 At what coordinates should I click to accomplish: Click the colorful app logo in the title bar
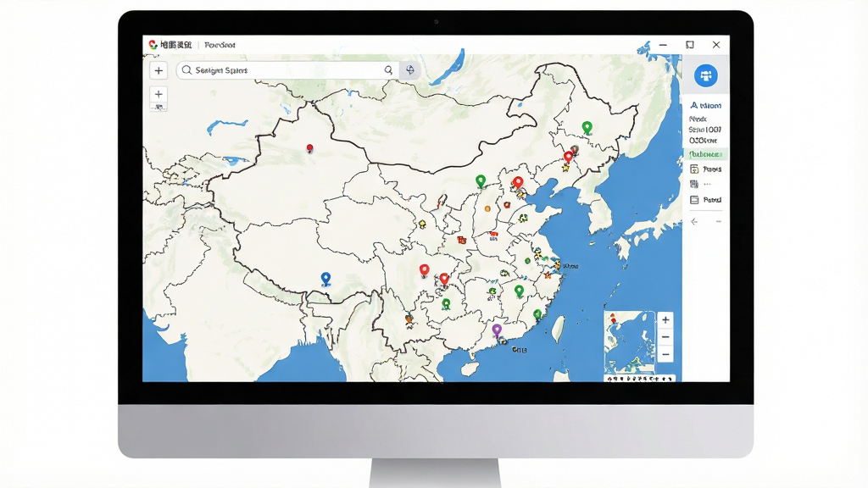(153, 45)
